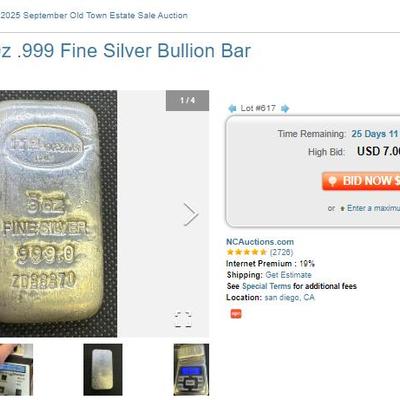Go to previous lot with left arrow
Screen dimensions: 400x400
232,108
